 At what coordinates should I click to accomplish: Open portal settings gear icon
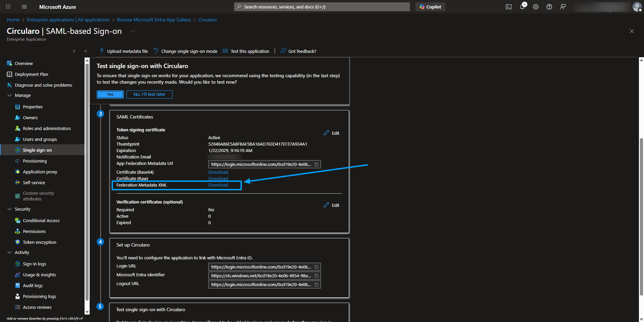[536, 7]
